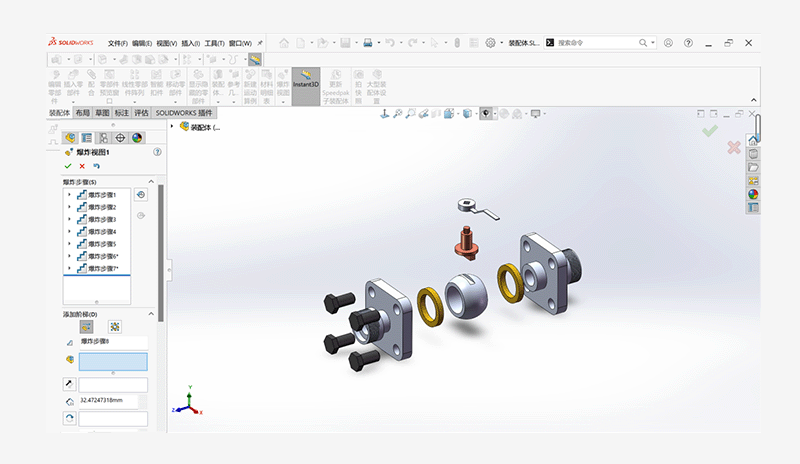This screenshot has width=800, height=464.
Task: Open the DisplayManager color-ball tab in the left panel
Action: coord(137,138)
